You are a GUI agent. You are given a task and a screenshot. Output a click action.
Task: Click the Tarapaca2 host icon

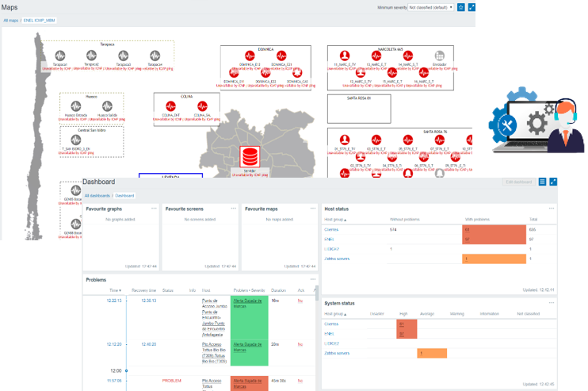(91, 56)
